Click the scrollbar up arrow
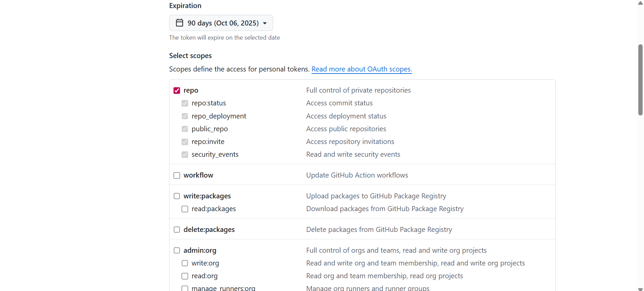The height and width of the screenshot is (291, 644). (x=640, y=3)
